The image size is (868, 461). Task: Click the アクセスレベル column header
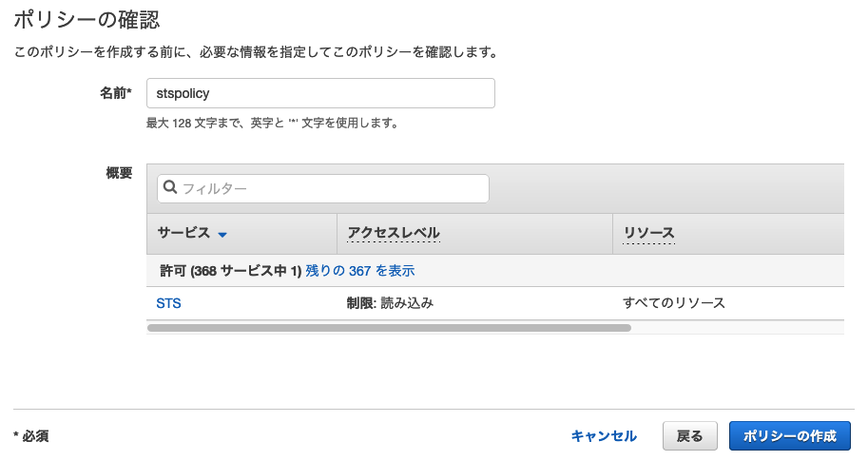click(x=393, y=234)
